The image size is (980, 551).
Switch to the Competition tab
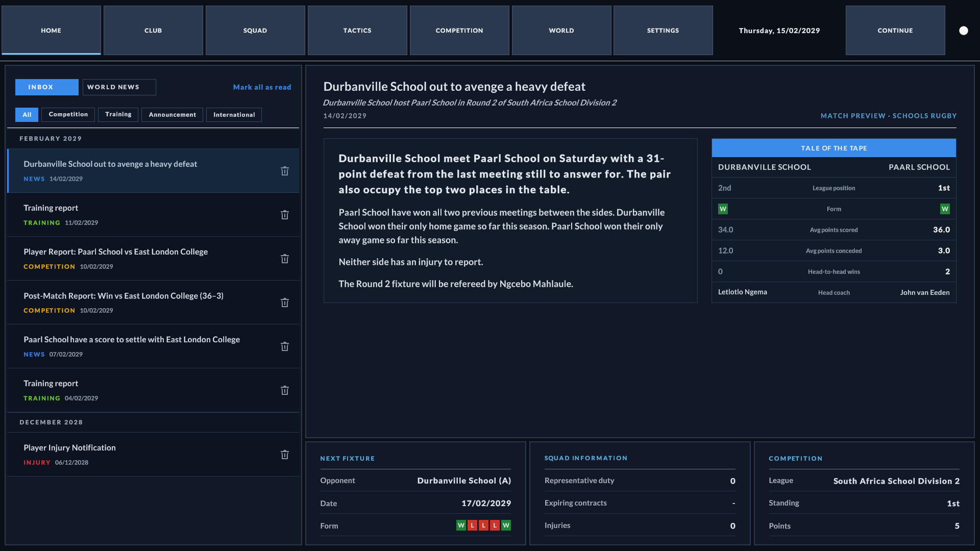(459, 30)
